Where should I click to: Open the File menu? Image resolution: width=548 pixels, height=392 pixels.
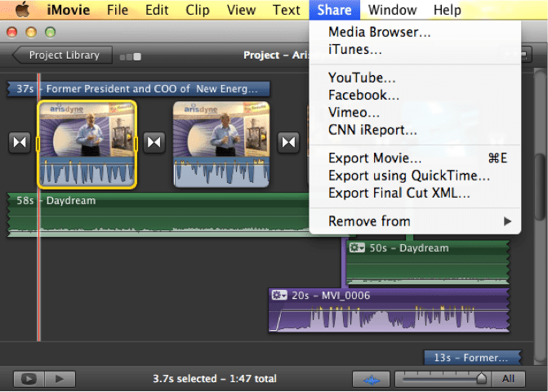click(118, 10)
